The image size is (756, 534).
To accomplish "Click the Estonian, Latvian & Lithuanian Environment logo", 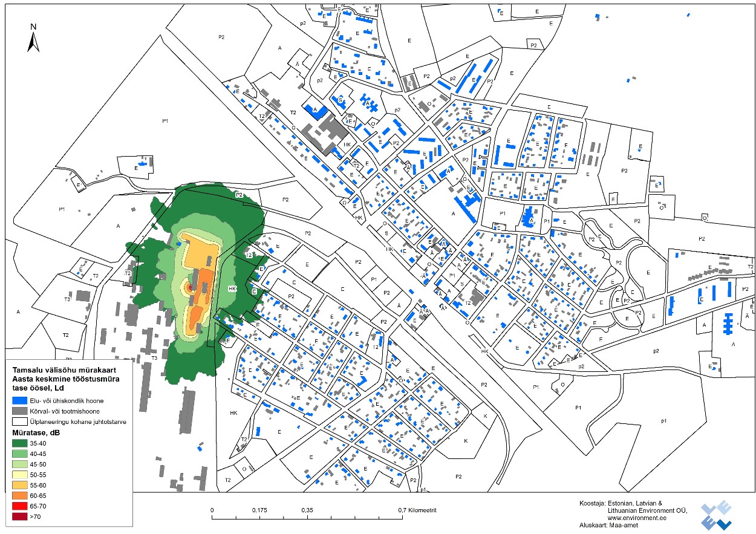I will (715, 515).
